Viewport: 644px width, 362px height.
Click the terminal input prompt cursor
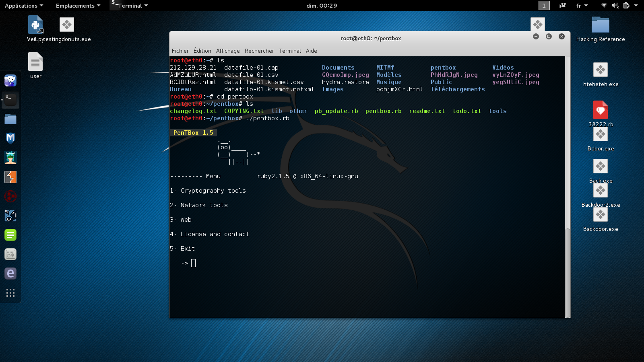[194, 263]
